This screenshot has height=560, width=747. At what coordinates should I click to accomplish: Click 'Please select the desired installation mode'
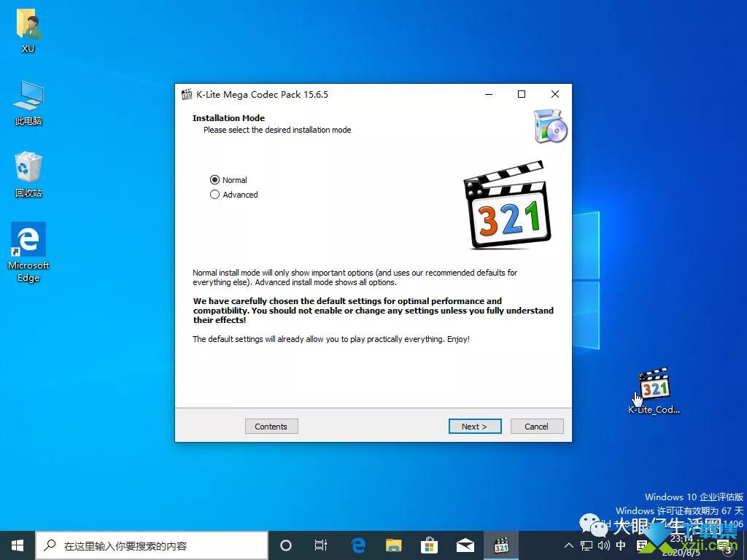click(x=277, y=130)
